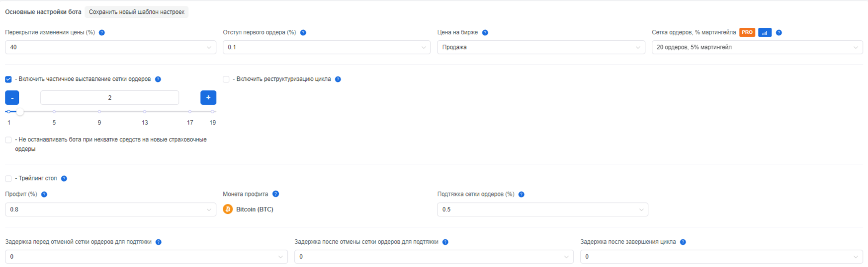Click Сохранить новый шаблон настроек button

coord(137,12)
